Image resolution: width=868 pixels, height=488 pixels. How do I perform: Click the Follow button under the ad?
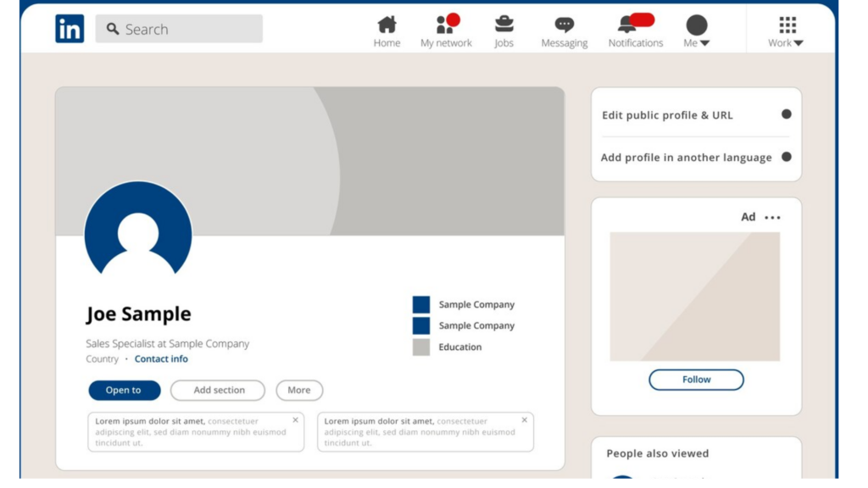(696, 380)
